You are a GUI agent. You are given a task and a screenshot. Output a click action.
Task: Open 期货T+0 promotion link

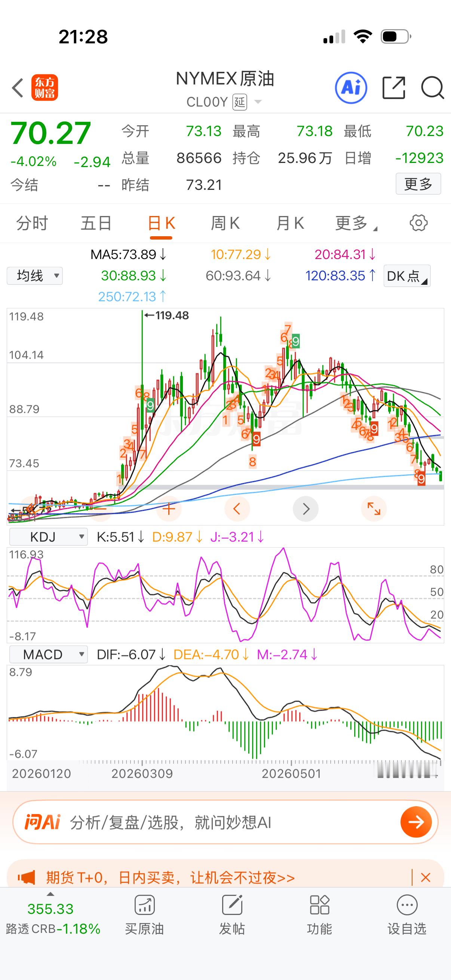(171, 878)
